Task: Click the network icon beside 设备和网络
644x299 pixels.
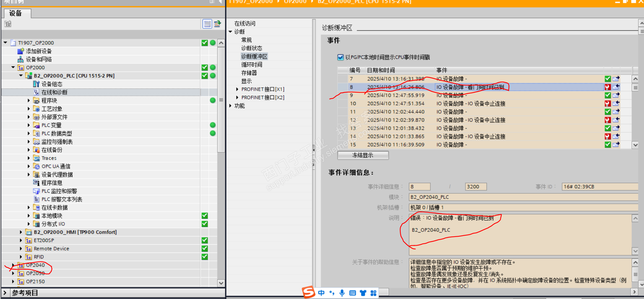Action: point(21,59)
